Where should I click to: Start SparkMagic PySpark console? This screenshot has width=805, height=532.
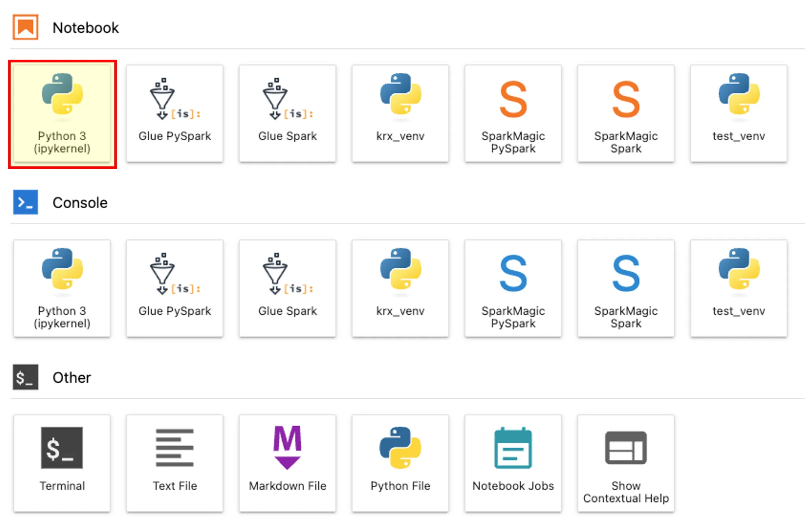(513, 288)
